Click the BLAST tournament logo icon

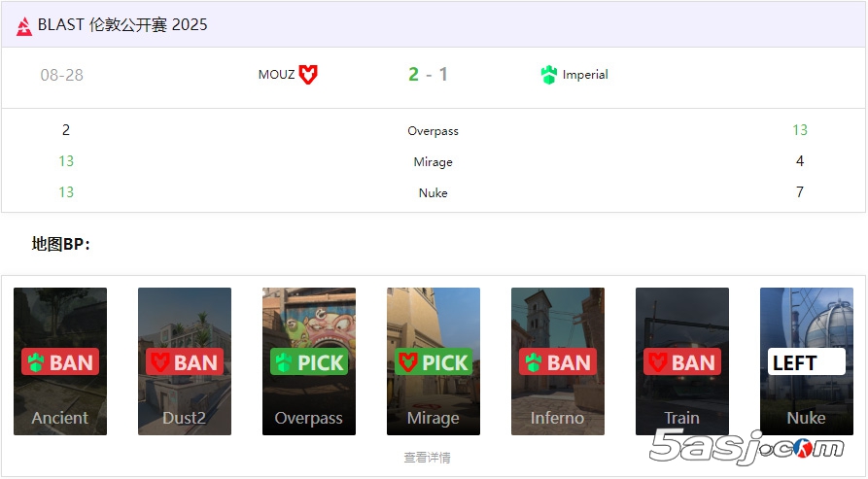tap(23, 26)
